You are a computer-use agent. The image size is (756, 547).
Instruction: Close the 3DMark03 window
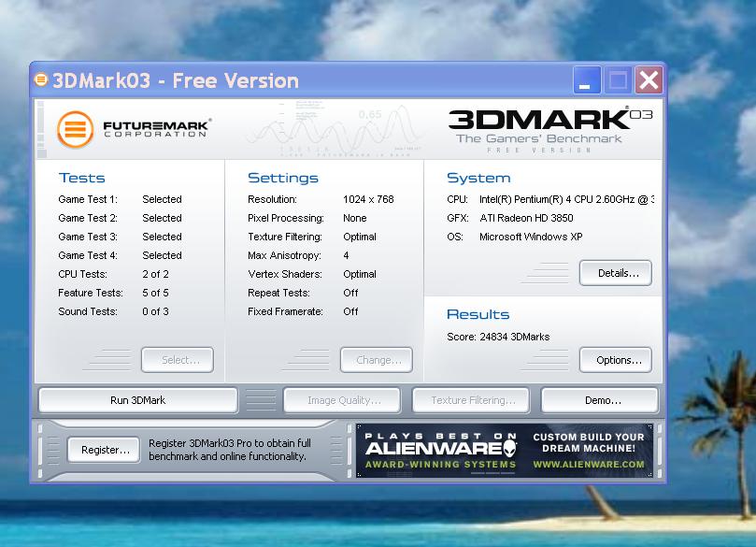(649, 80)
